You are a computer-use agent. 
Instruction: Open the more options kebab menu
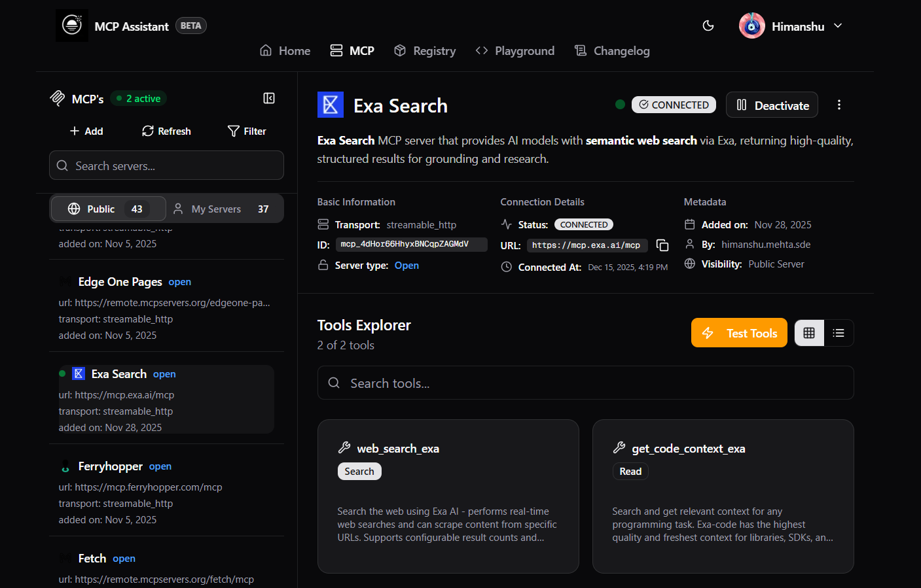click(x=839, y=105)
